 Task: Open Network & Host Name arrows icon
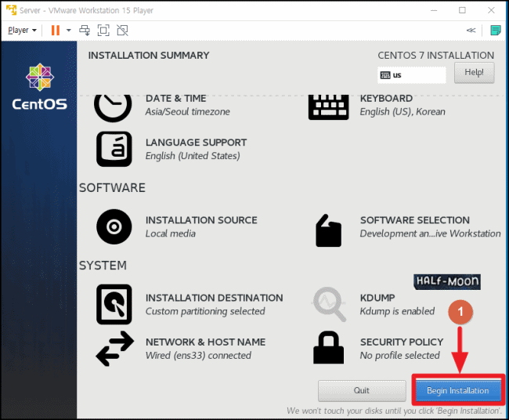coord(114,349)
